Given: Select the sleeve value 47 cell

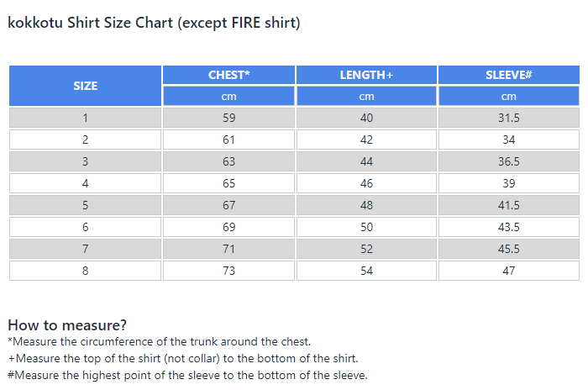Looking at the screenshot, I should [509, 271].
